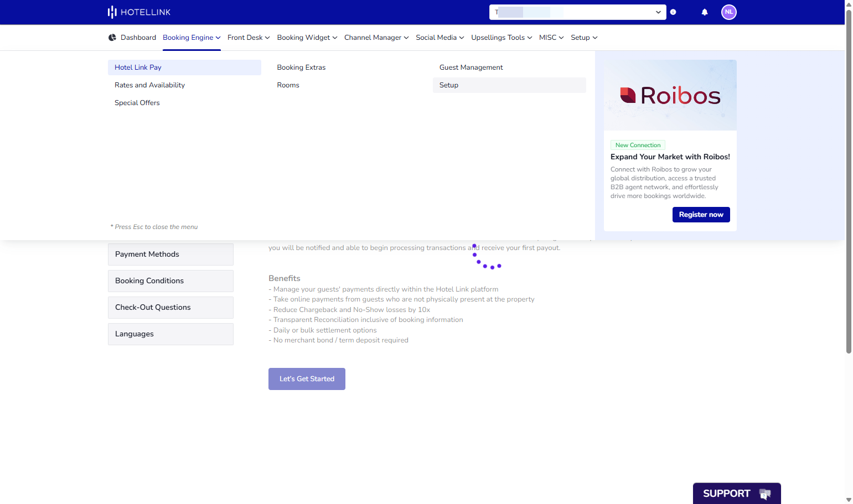
Task: Expand the Front Desk menu
Action: tap(249, 38)
